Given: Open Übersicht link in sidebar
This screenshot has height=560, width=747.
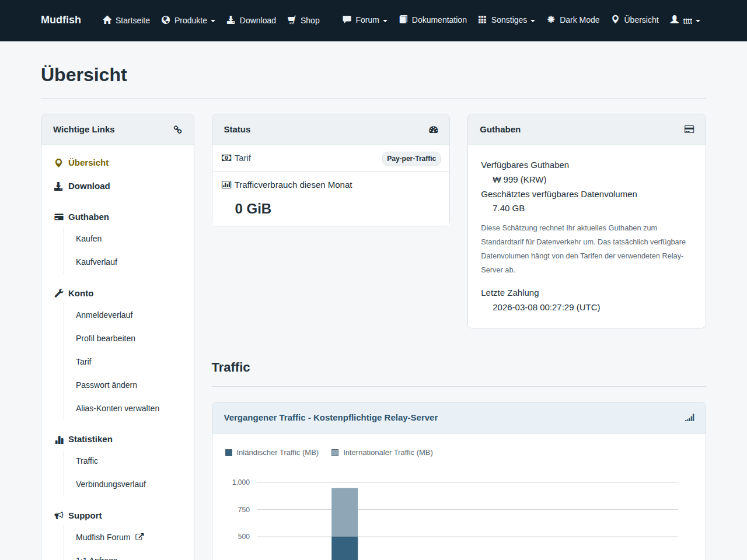Looking at the screenshot, I should point(88,163).
